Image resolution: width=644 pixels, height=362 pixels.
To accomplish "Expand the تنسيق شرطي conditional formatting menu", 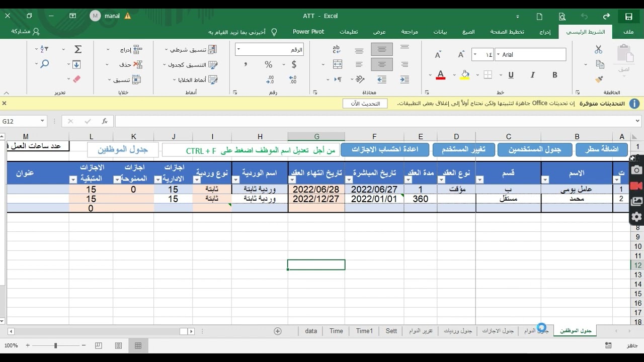I will point(191,49).
